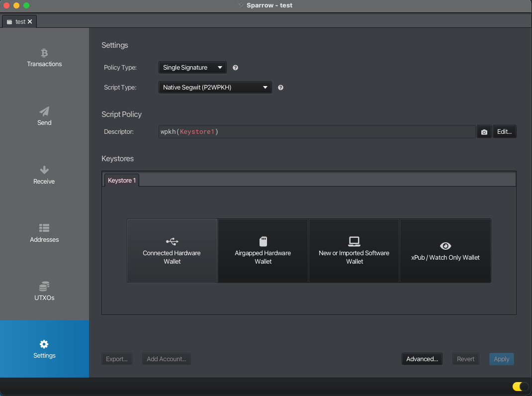Click the Policy Type help icon
The width and height of the screenshot is (532, 396).
235,68
